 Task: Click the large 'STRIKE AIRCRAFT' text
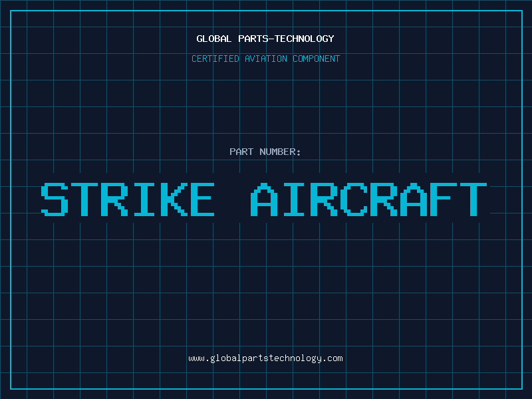[x=264, y=199]
